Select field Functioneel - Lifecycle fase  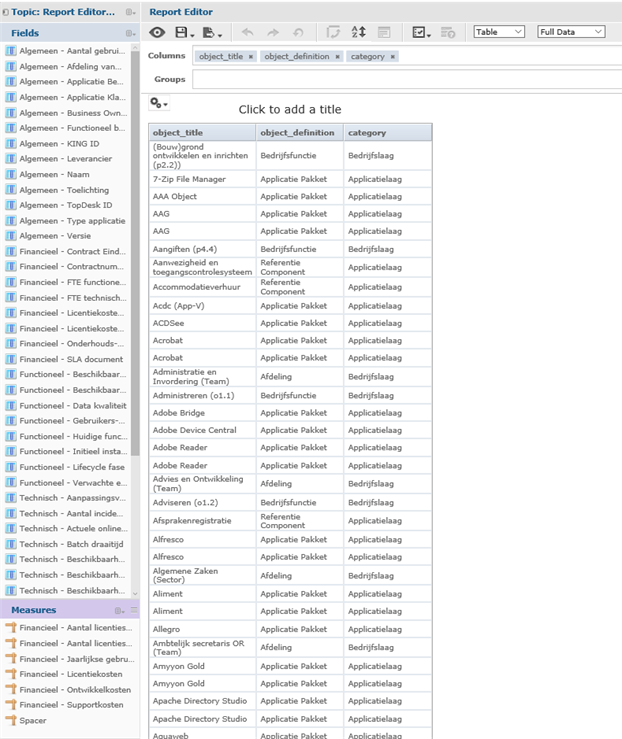[72, 467]
